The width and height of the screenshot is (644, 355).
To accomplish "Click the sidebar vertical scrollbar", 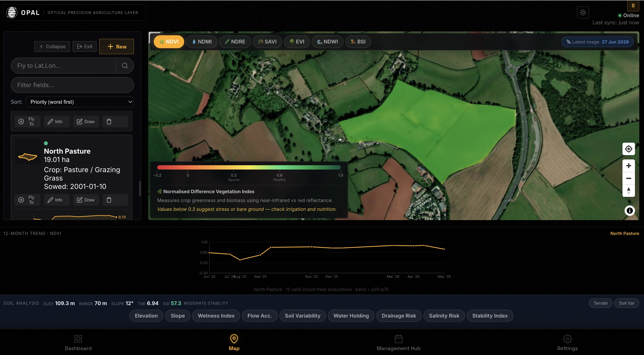I will pos(140,188).
